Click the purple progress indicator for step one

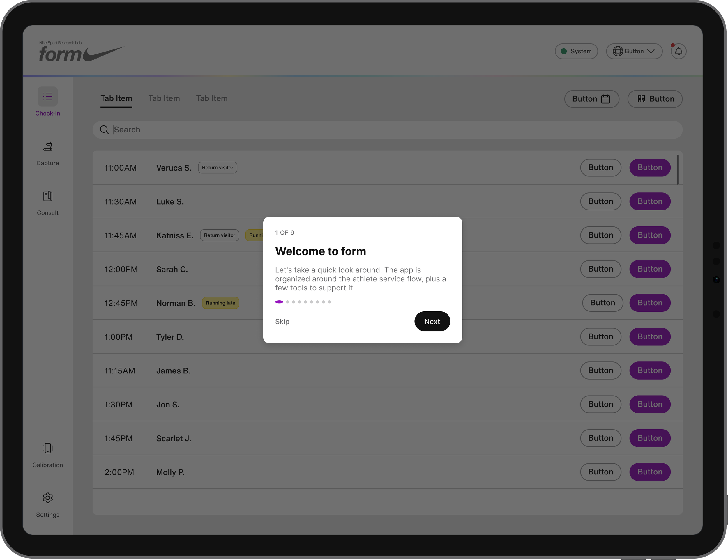[x=279, y=302]
